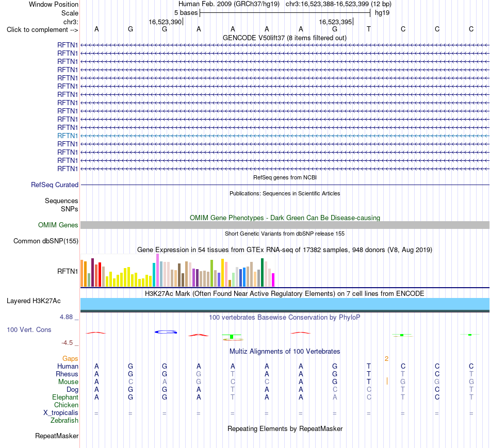
Task: Open '100 vertebrates Basewise Conservation by PhyloP' title
Action: [x=285, y=318]
